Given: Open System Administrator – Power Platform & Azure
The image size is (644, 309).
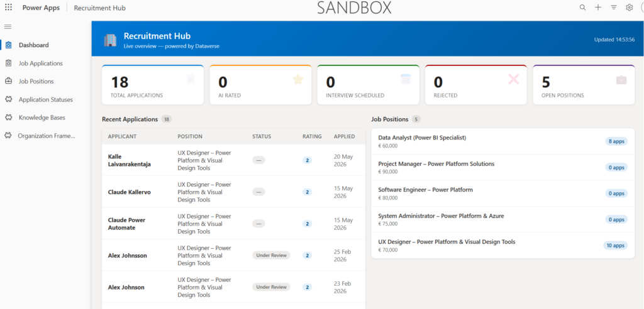Looking at the screenshot, I should (502, 220).
